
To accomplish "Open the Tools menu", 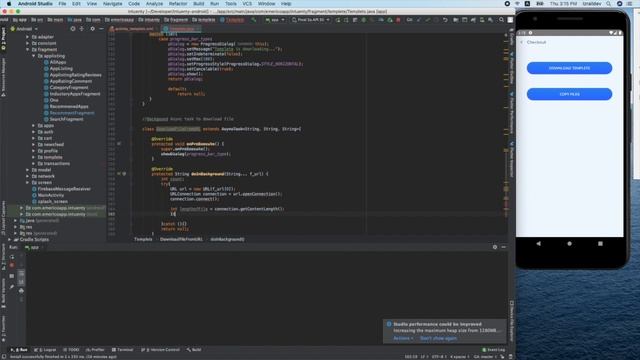I will click(231, 4).
